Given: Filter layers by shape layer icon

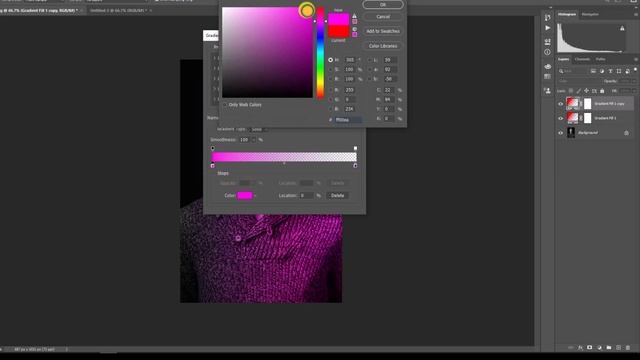Looking at the screenshot, I should click(x=619, y=71).
